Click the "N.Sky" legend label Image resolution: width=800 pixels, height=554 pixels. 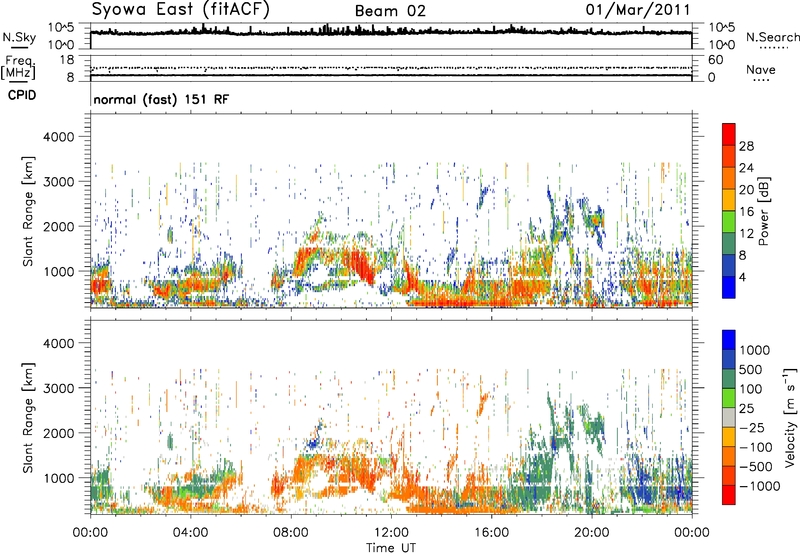(19, 37)
